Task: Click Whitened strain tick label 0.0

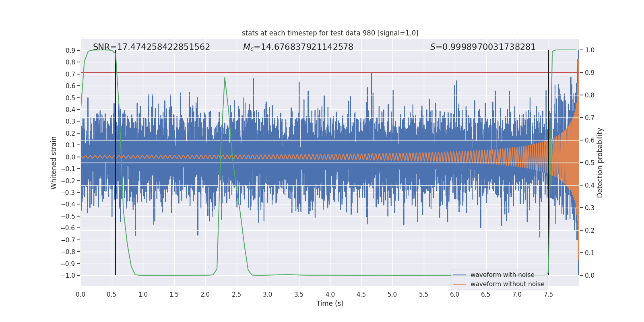Action: pyautogui.click(x=71, y=157)
